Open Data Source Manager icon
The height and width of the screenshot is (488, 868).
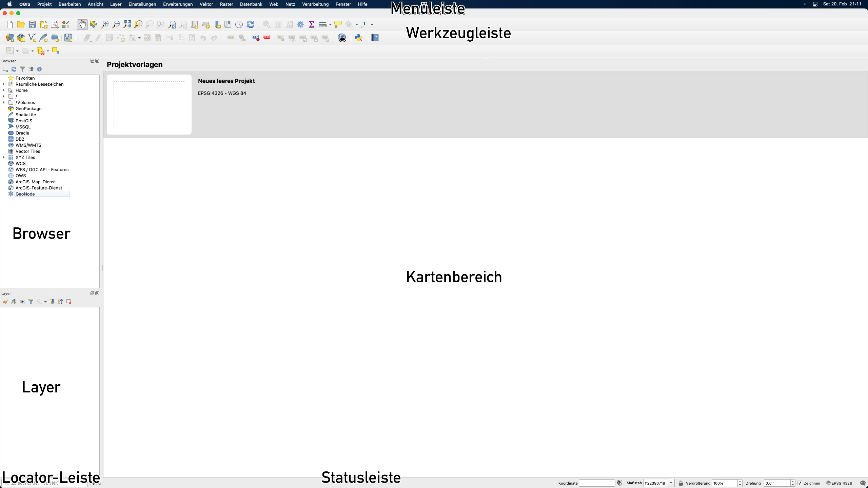tap(10, 38)
